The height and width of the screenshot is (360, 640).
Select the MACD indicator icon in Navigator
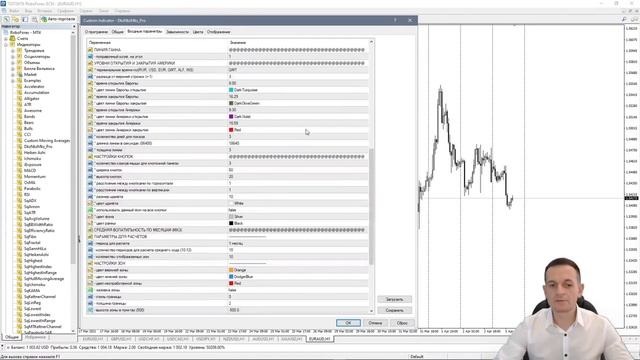click(x=19, y=171)
